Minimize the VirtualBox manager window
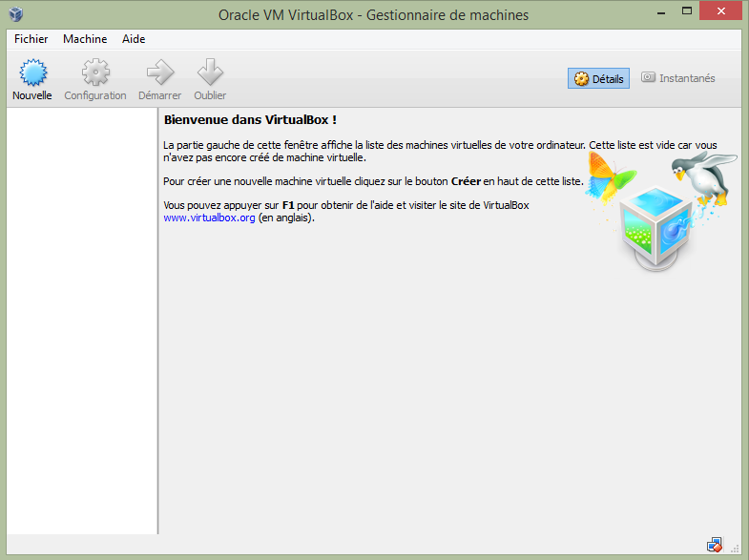Viewport: 749px width, 560px height. point(661,13)
